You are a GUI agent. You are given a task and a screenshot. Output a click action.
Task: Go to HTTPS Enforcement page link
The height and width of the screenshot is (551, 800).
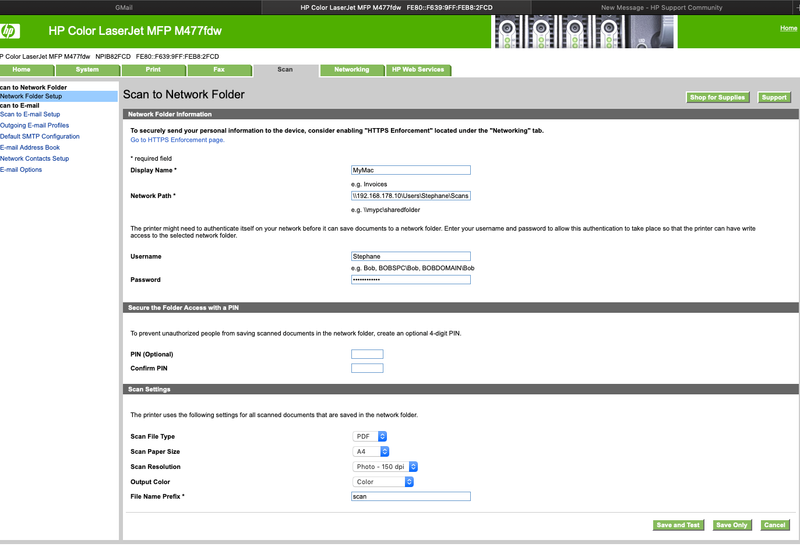[x=178, y=140]
